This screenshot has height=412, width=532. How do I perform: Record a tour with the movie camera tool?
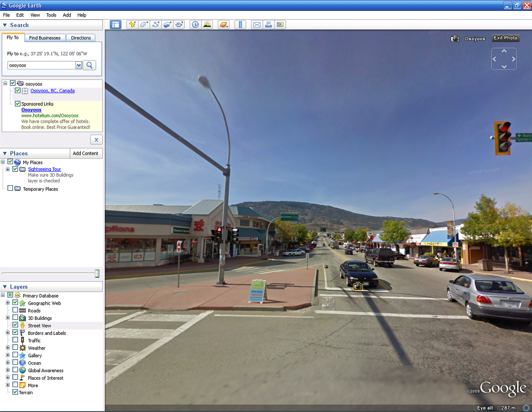(x=179, y=24)
